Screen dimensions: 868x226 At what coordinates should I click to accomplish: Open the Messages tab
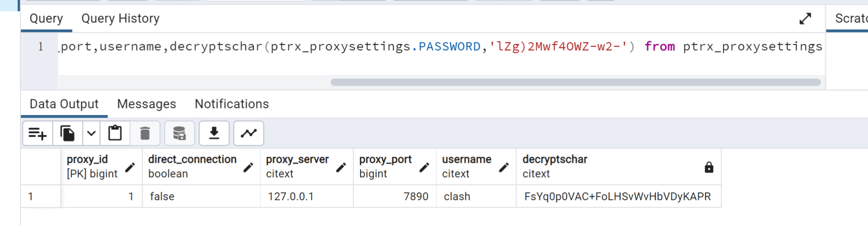click(146, 104)
